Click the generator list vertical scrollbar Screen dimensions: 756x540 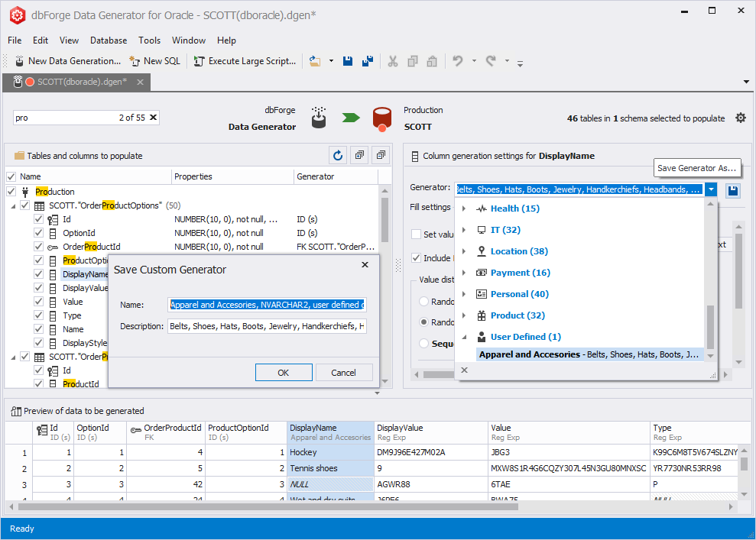pos(710,327)
